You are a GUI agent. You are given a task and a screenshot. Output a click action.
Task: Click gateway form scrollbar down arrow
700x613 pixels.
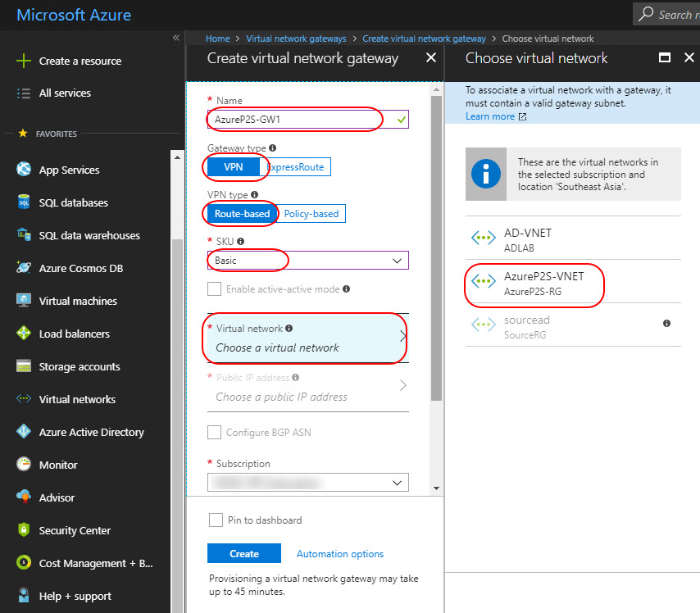pos(437,488)
